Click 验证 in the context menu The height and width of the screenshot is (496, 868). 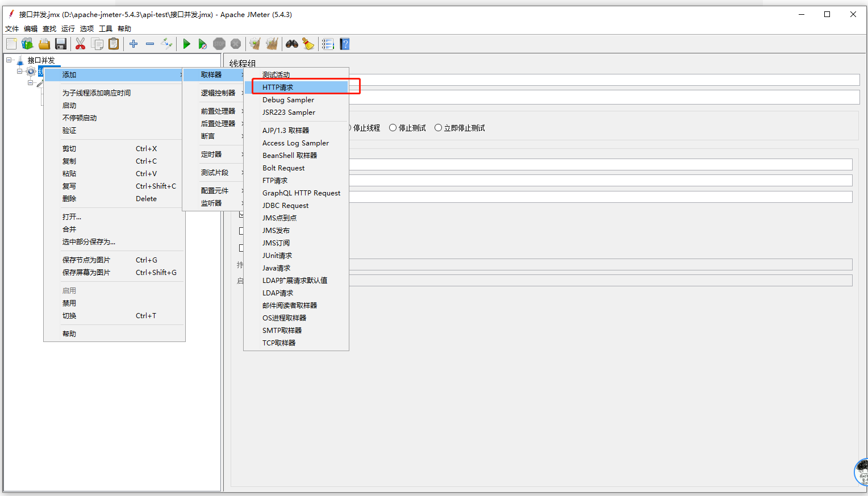click(x=114, y=130)
